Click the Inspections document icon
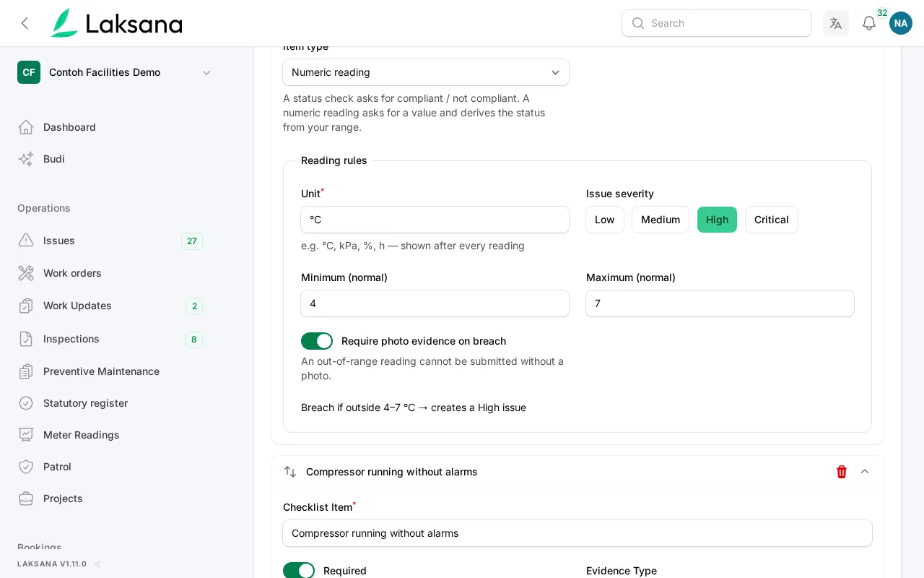Image resolution: width=924 pixels, height=578 pixels. pyautogui.click(x=26, y=339)
